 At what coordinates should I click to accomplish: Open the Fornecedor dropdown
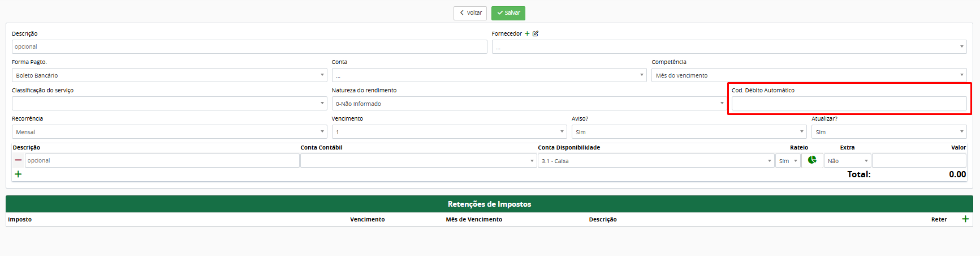click(x=729, y=47)
